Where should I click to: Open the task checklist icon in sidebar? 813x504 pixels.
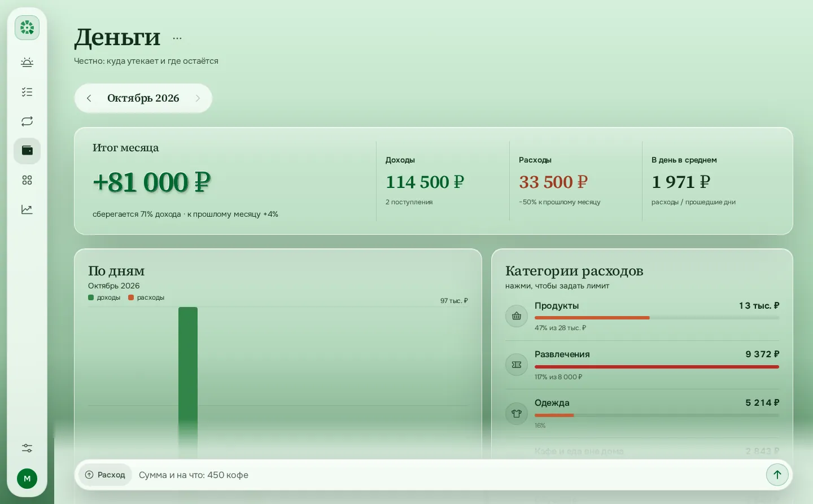click(27, 92)
